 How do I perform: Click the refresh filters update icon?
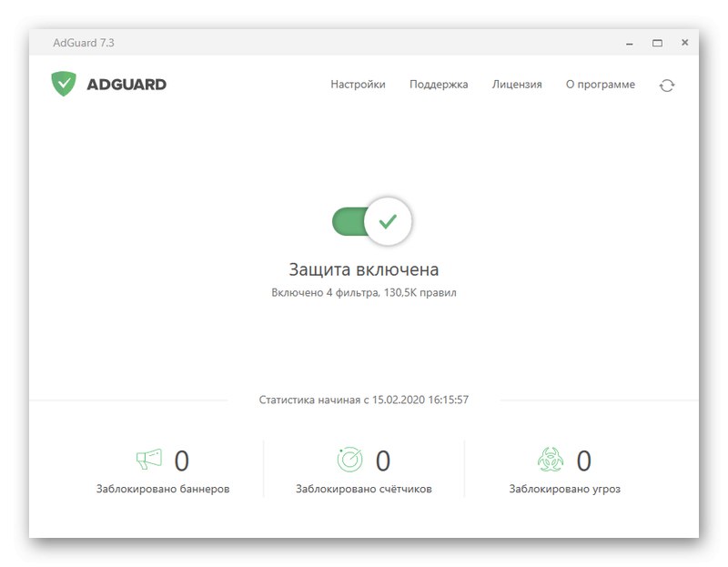tap(667, 86)
